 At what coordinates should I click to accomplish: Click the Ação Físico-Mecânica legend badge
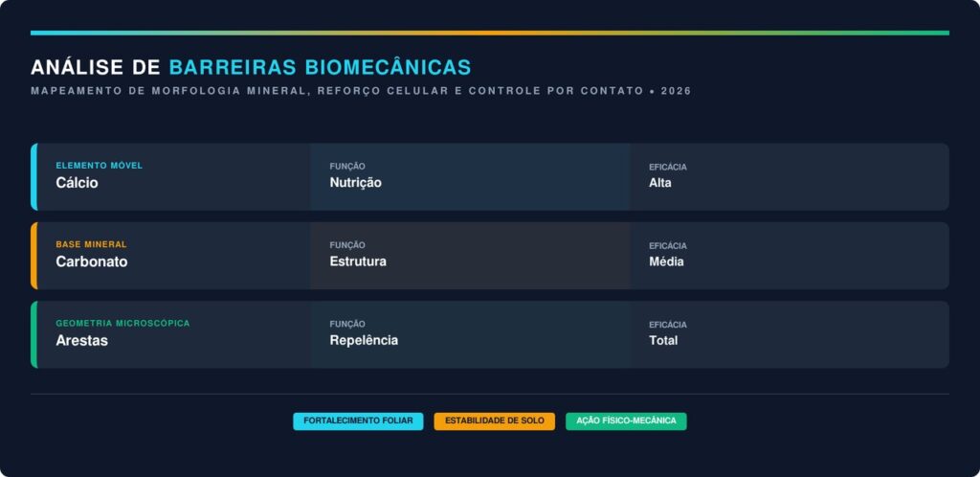pyautogui.click(x=626, y=421)
